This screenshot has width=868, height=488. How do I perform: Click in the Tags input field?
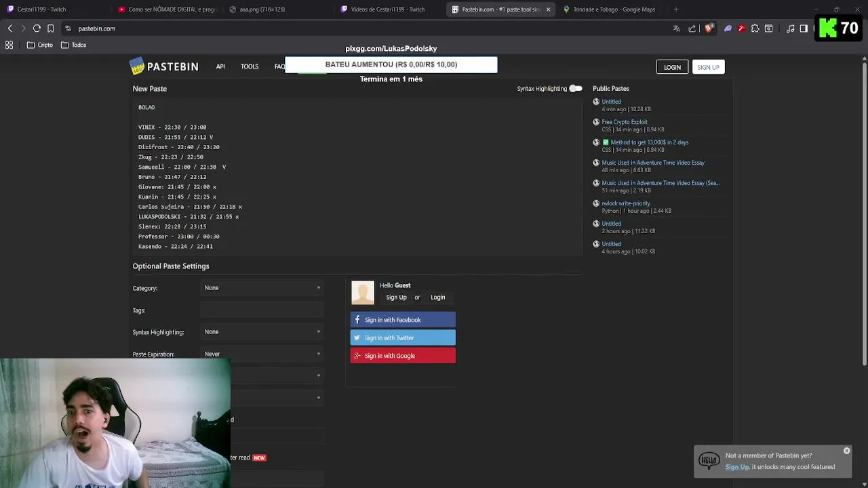coord(262,310)
